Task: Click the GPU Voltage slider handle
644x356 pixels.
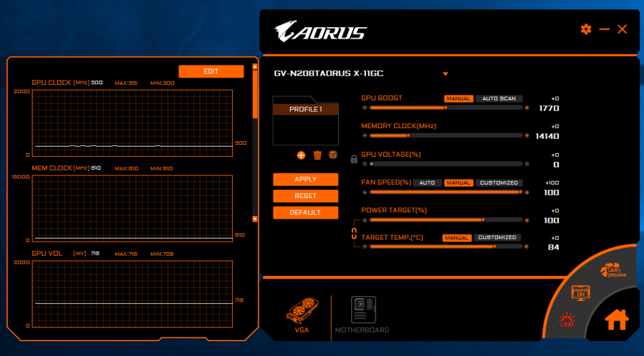Action: (x=372, y=164)
